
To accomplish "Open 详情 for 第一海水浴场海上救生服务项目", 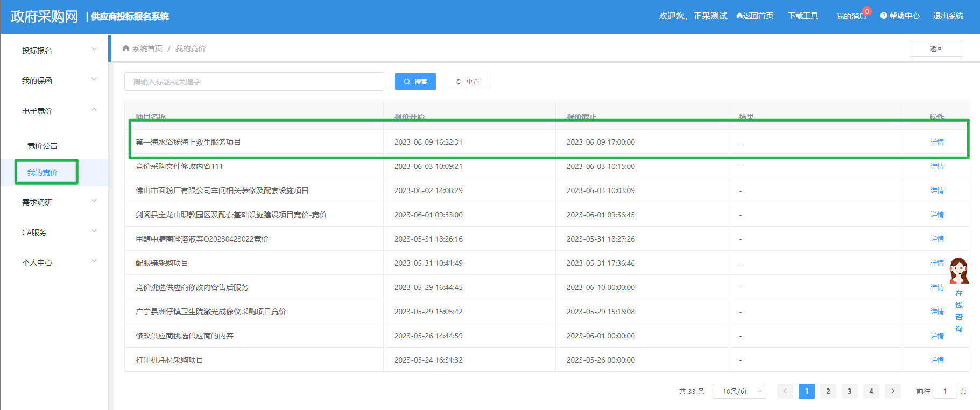I will click(937, 142).
